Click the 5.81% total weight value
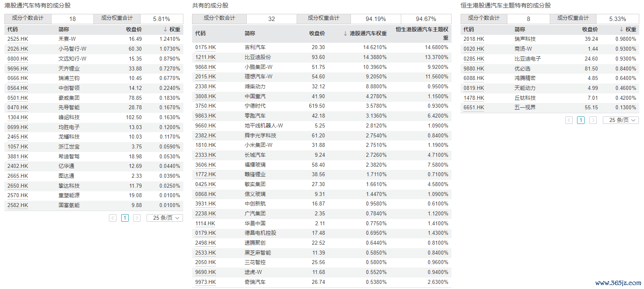The image size is (644, 289). [162, 19]
